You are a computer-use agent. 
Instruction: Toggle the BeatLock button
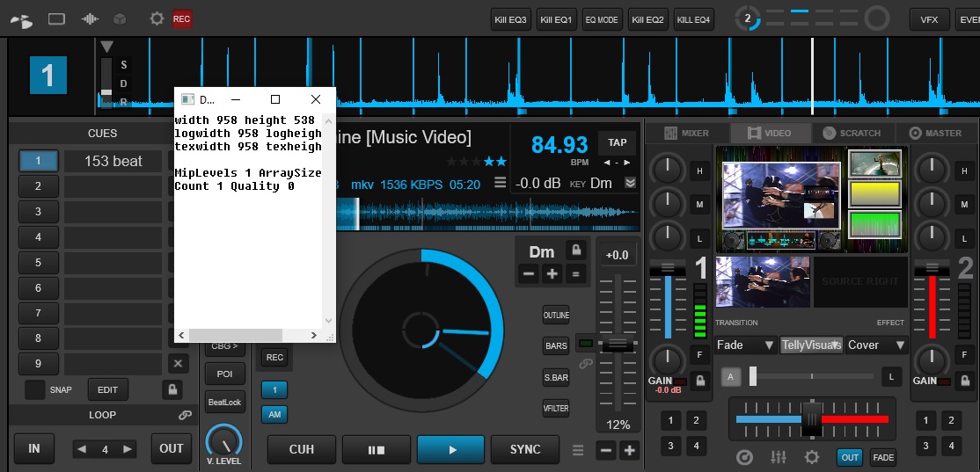(x=224, y=403)
